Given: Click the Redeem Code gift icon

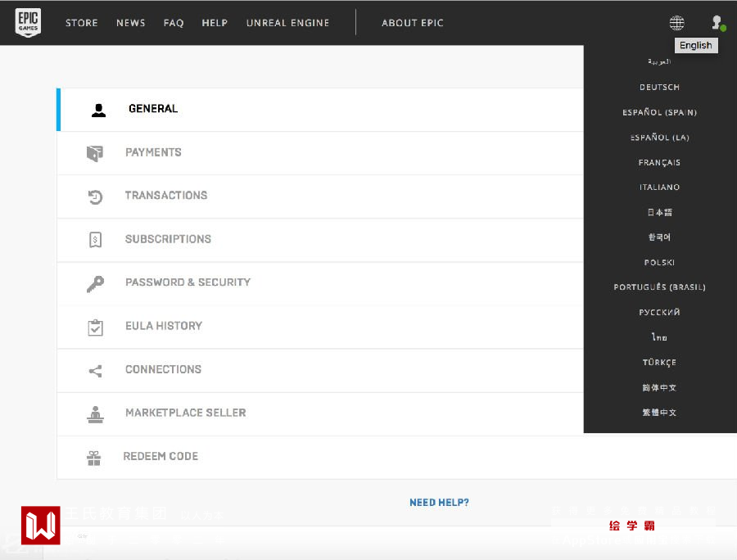Looking at the screenshot, I should click(93, 458).
